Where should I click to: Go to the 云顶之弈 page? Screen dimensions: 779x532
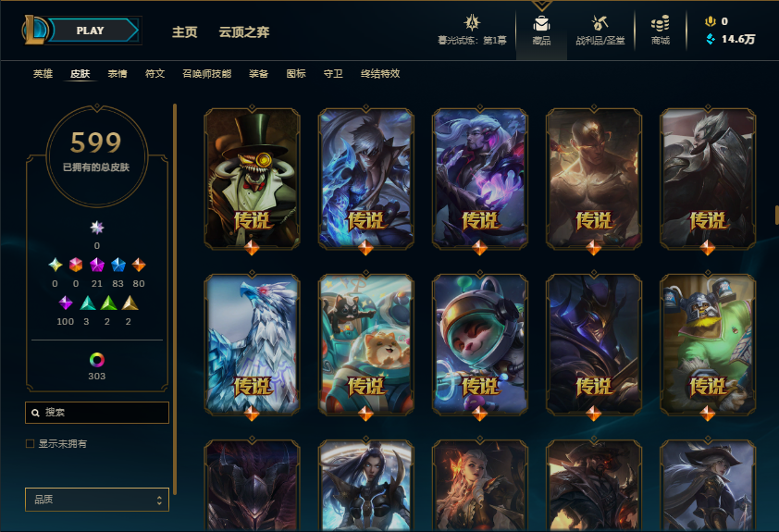click(x=244, y=32)
